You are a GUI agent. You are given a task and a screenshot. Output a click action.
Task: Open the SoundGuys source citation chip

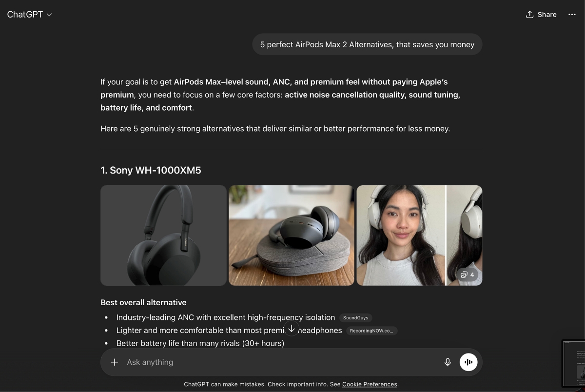coord(355,318)
